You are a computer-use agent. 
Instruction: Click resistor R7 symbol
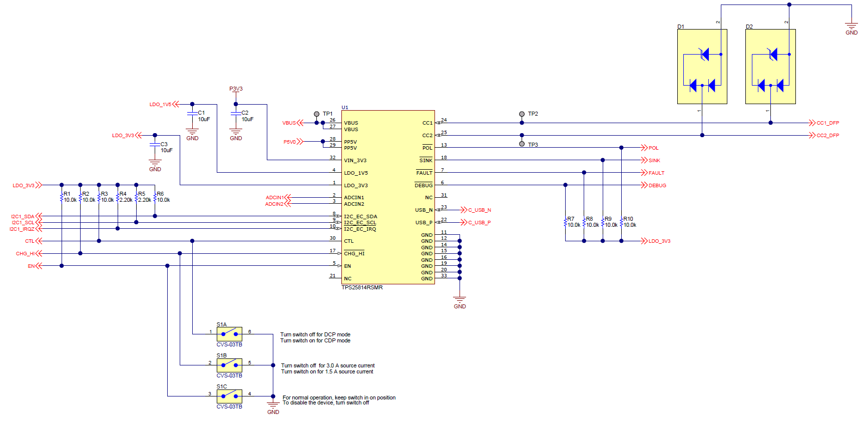565,222
